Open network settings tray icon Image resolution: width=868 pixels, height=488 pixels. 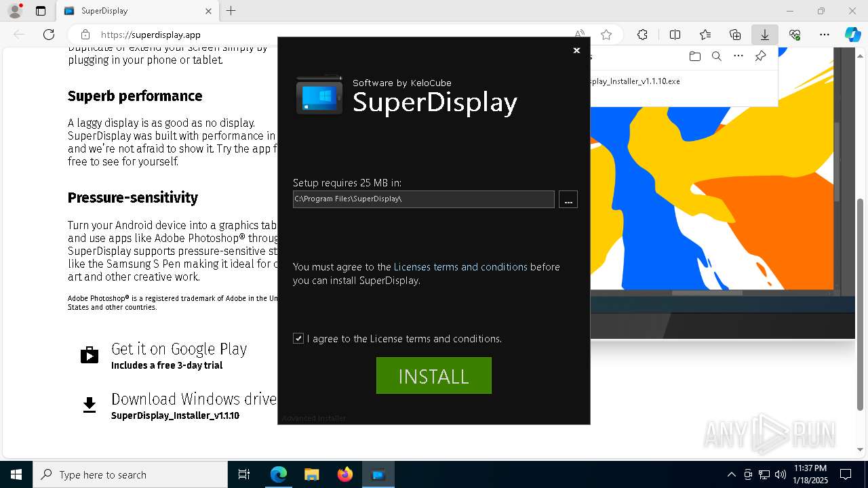(764, 474)
